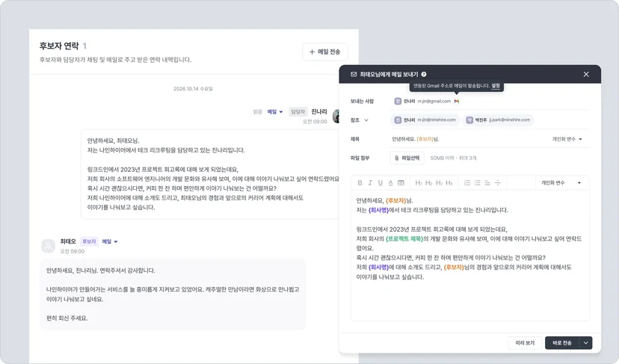The width and height of the screenshot is (619, 364).
Task: Click the 담당자 tag next to 진나리
Action: [x=298, y=111]
